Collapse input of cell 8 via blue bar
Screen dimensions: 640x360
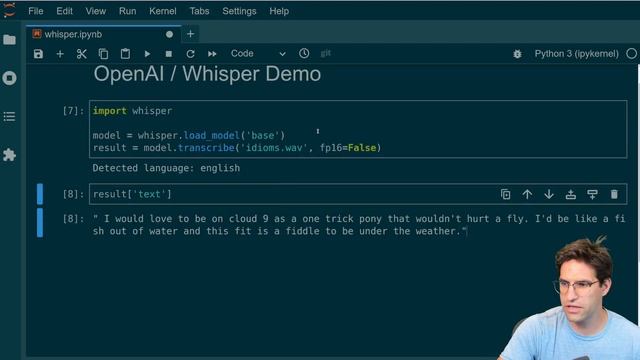pyautogui.click(x=40, y=194)
